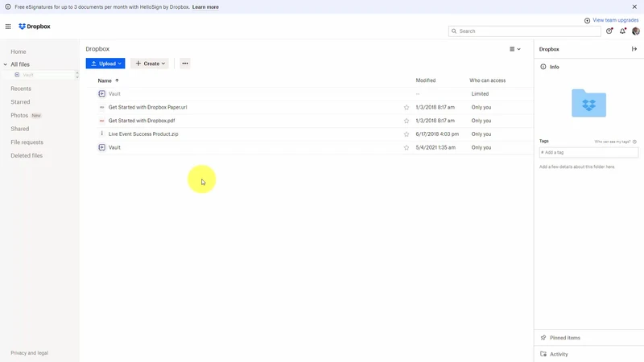Viewport: 644px width, 362px height.
Task: Click the Dropbox Paper.url file icon
Action: pyautogui.click(x=102, y=107)
